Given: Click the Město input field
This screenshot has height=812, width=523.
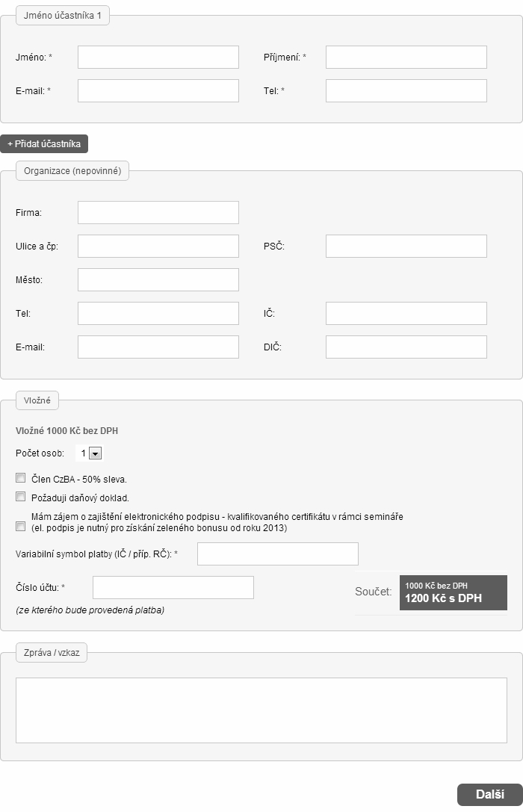Looking at the screenshot, I should (158, 279).
